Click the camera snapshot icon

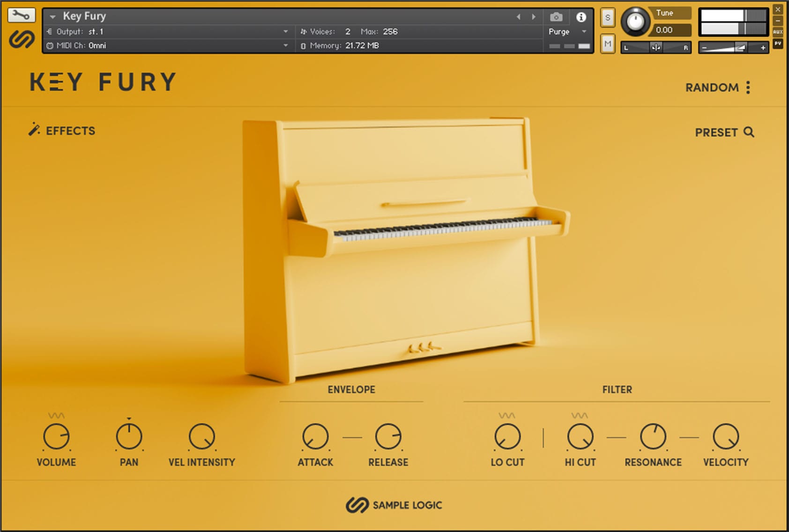coord(556,17)
